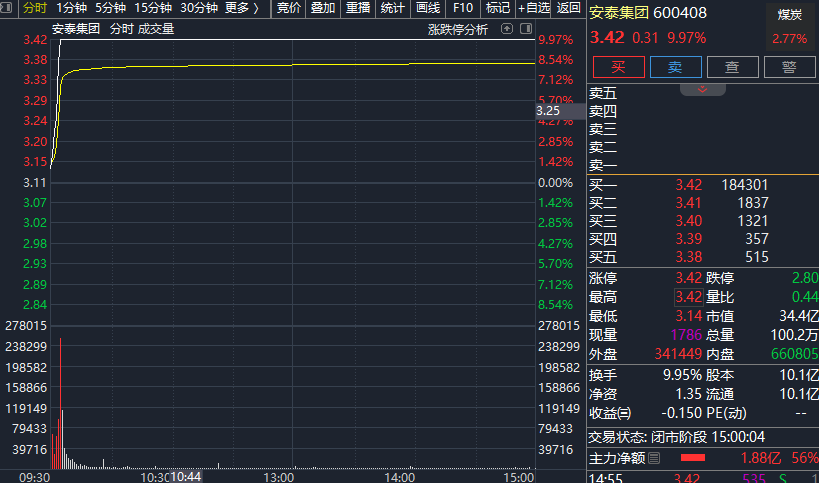Expand order book with red double chevron
The width and height of the screenshot is (819, 483).
pyautogui.click(x=703, y=90)
